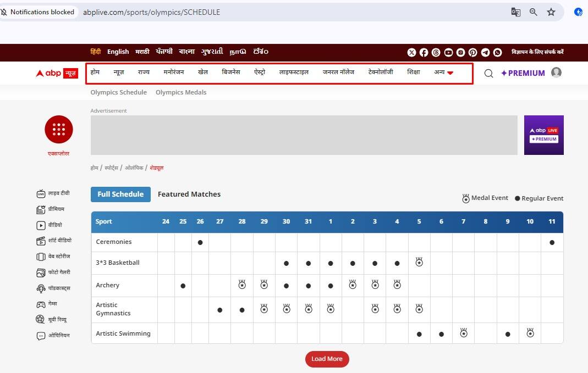
Task: Open the WhatsApp icon in header
Action: click(498, 52)
